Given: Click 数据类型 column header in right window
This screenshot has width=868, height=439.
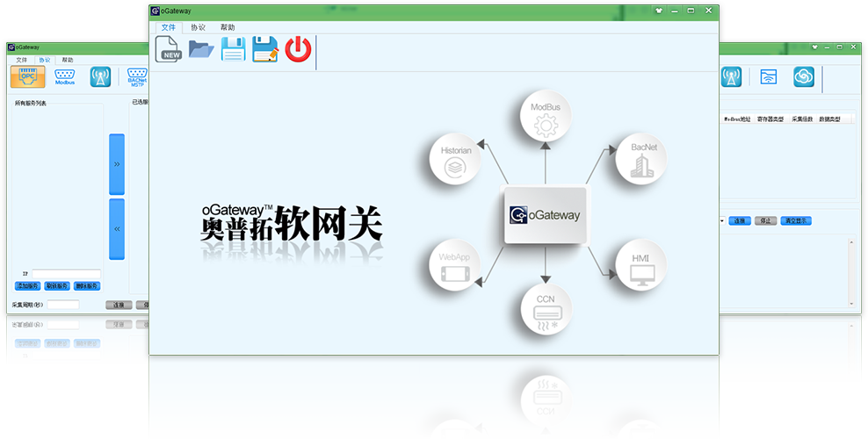Looking at the screenshot, I should pyautogui.click(x=829, y=119).
